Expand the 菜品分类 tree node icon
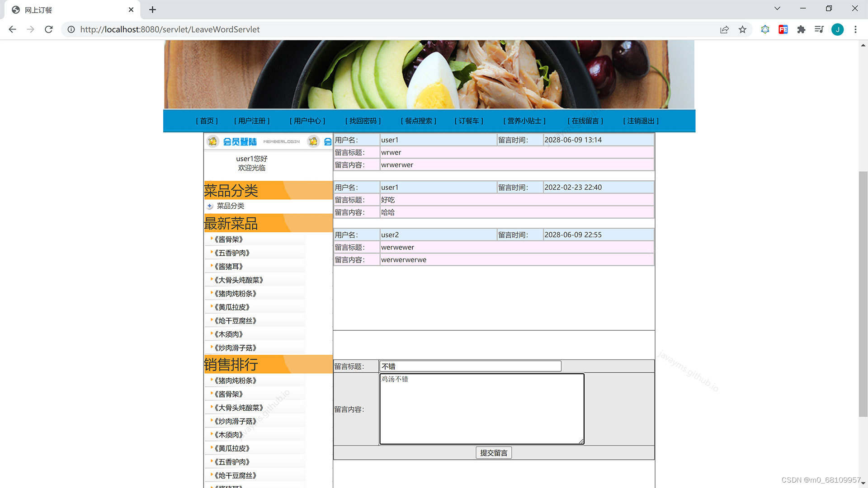The image size is (868, 488). (x=210, y=206)
